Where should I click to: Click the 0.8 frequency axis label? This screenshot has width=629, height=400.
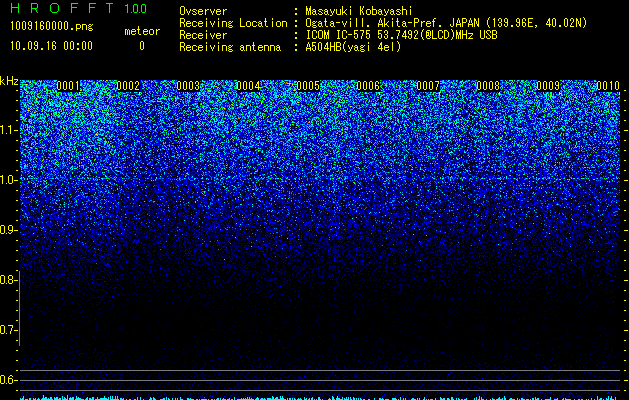pos(8,280)
